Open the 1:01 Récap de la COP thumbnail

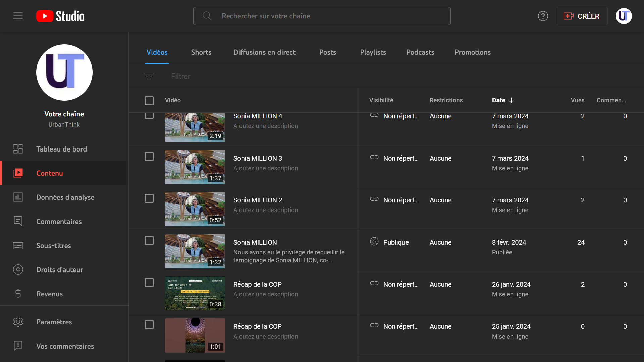[195, 335]
